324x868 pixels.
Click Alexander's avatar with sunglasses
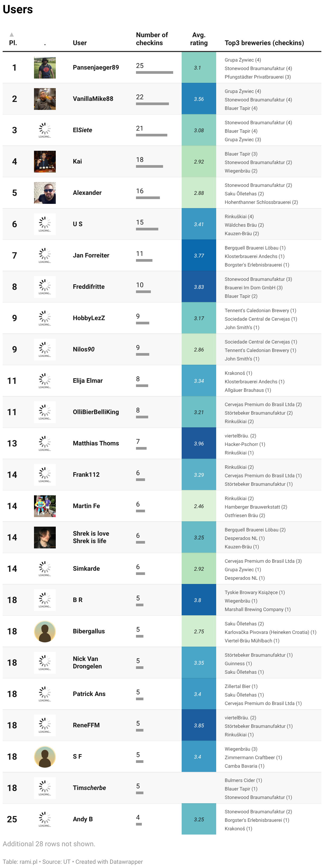point(45,193)
